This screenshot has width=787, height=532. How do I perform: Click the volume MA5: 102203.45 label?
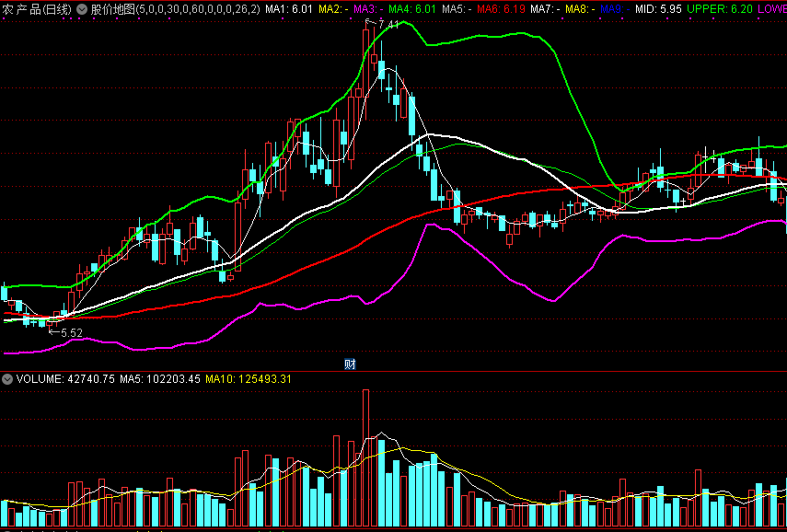point(160,379)
